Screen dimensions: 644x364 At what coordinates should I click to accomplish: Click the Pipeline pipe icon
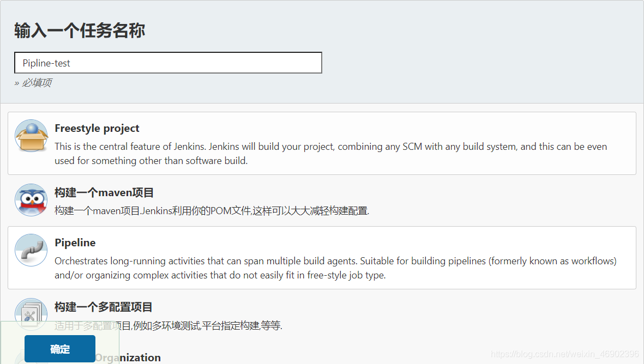[31, 250]
